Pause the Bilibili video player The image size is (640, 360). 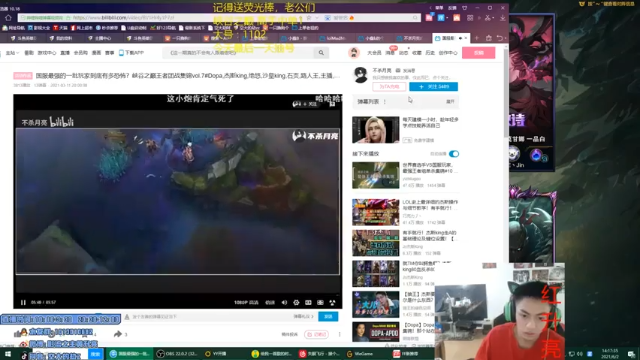[x=23, y=302]
